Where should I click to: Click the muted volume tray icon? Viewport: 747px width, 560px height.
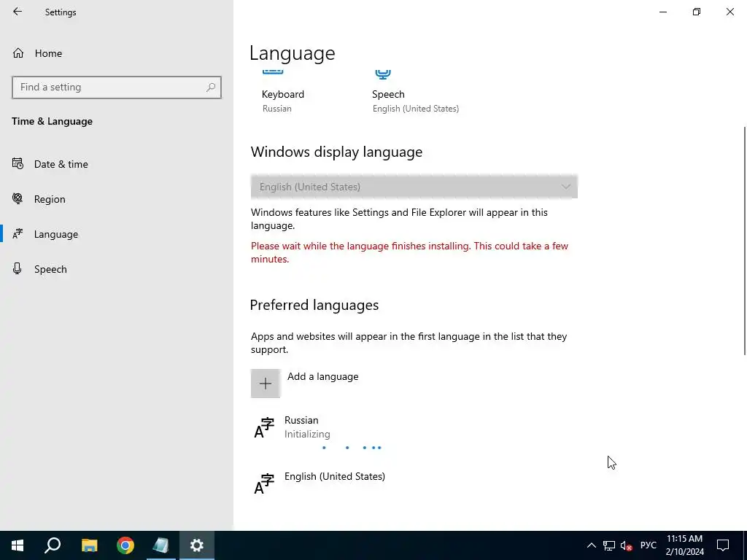627,545
